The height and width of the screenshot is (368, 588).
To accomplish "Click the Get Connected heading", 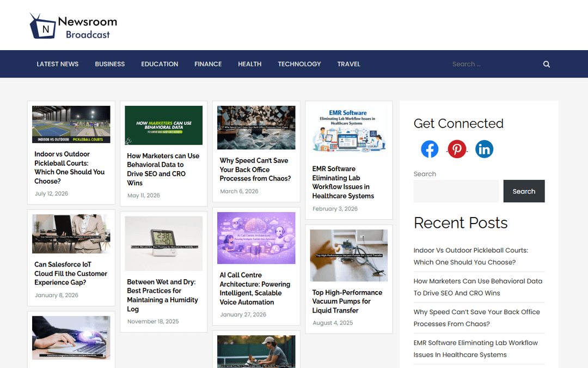I will (458, 124).
